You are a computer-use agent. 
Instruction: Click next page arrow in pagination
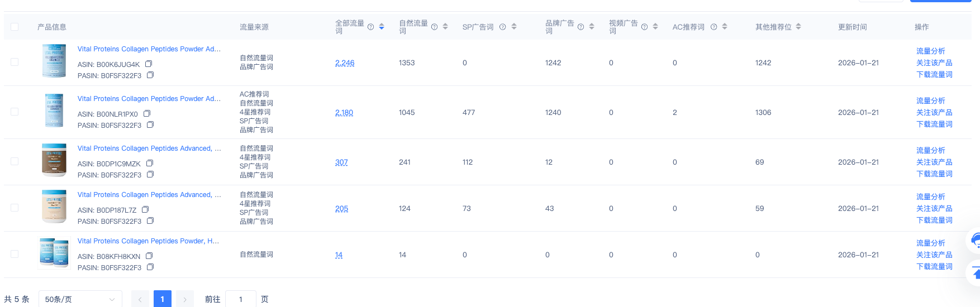(x=185, y=299)
